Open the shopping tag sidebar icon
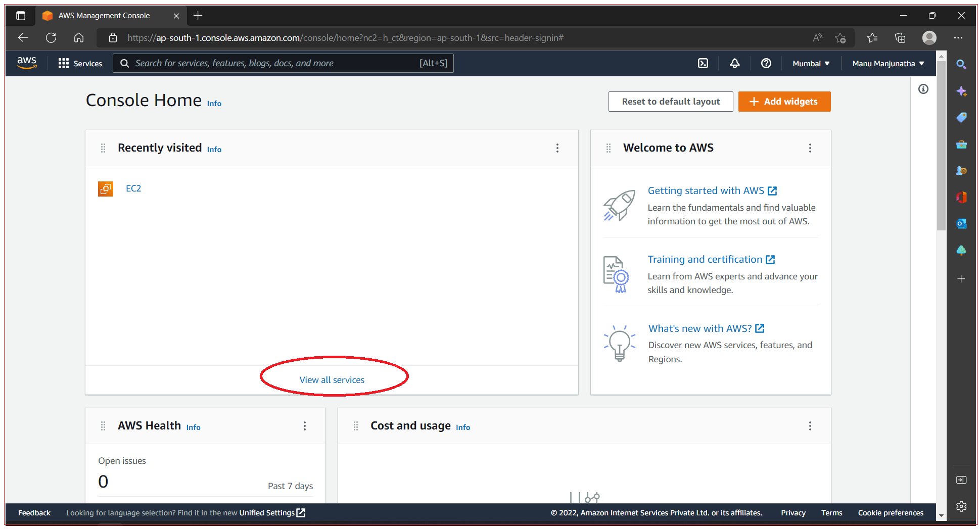Viewport: 980px width, 529px height. click(x=962, y=117)
